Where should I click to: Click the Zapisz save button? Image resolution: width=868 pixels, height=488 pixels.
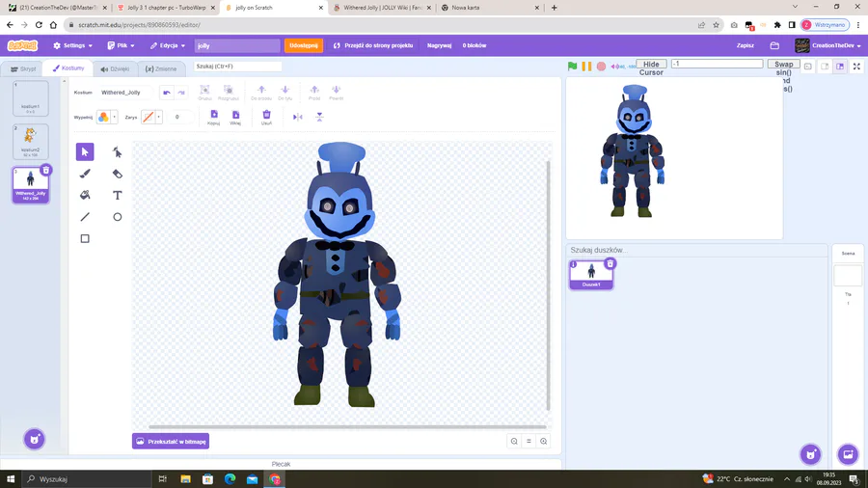click(x=746, y=45)
